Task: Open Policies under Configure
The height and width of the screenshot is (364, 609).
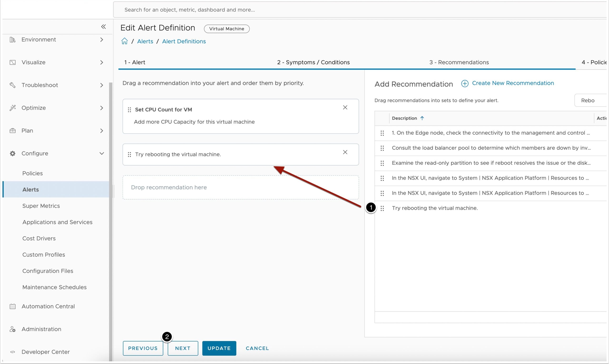Action: (32, 173)
